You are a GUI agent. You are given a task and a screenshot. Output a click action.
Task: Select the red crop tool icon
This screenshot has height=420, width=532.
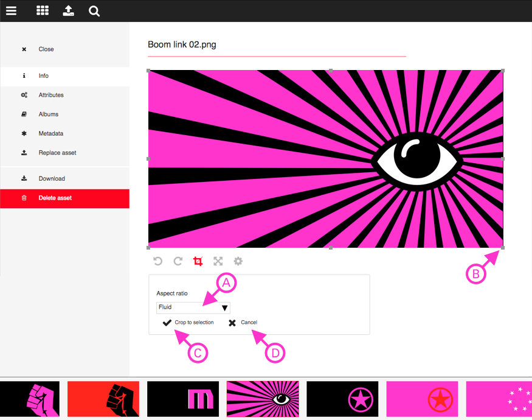pos(198,261)
